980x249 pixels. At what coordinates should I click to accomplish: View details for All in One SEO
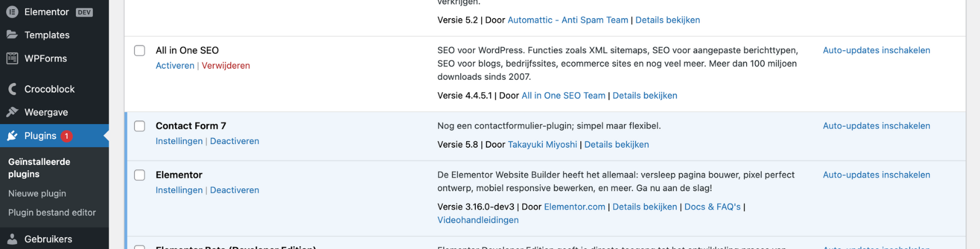click(645, 96)
